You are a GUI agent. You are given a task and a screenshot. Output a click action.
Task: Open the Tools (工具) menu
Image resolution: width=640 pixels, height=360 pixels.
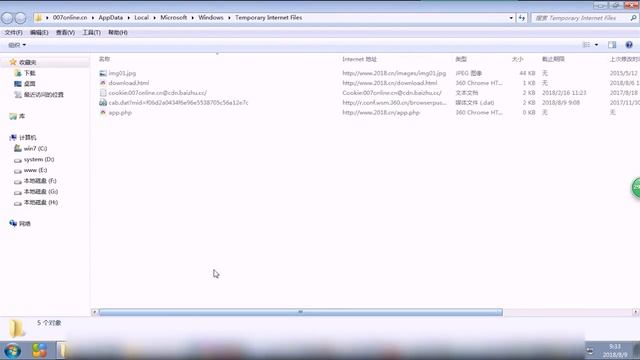click(x=91, y=32)
